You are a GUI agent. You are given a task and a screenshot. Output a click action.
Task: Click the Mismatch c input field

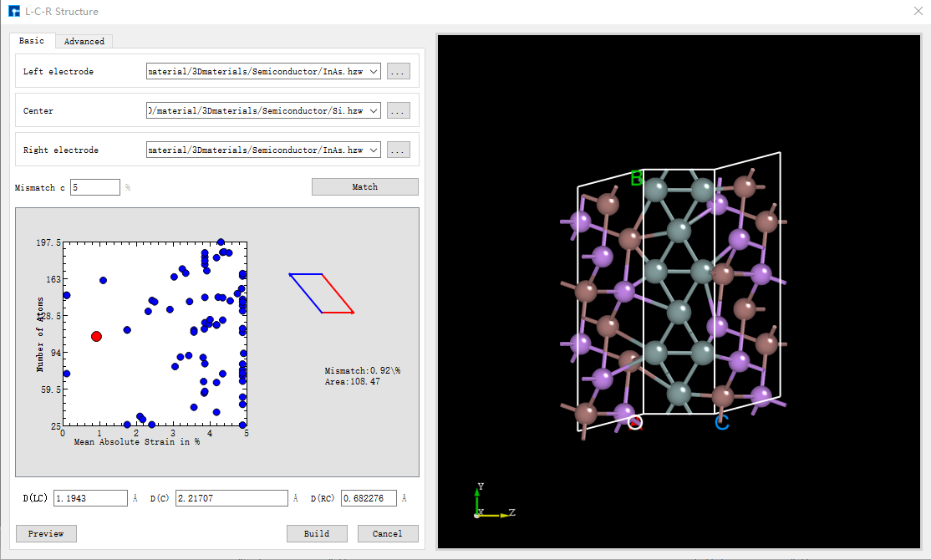click(x=95, y=187)
